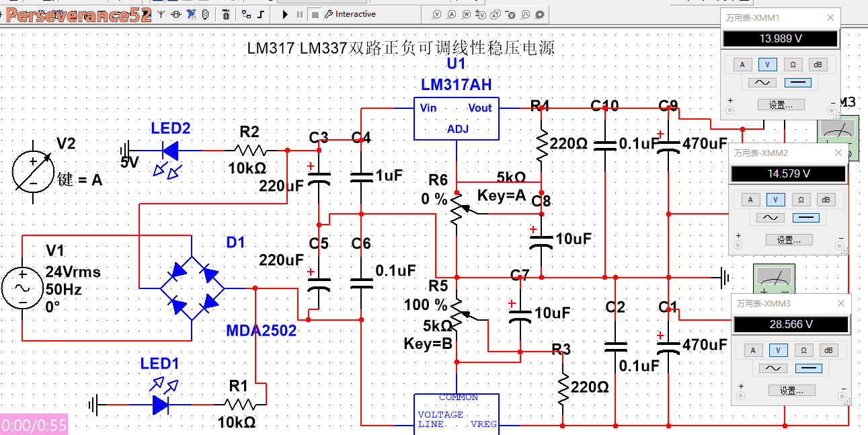Select the voltage reference probe tool
Image resolution: width=868 pixels, height=435 pixels.
coord(511,14)
